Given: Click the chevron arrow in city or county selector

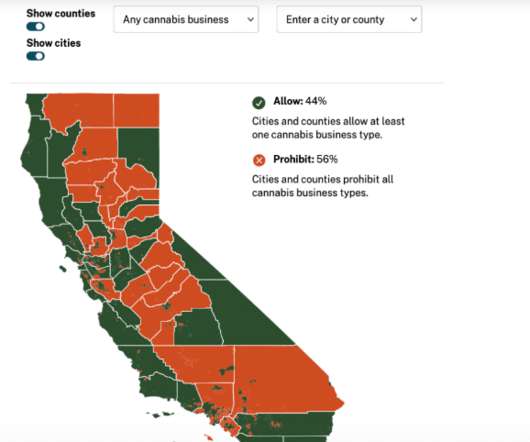Looking at the screenshot, I should pos(414,20).
